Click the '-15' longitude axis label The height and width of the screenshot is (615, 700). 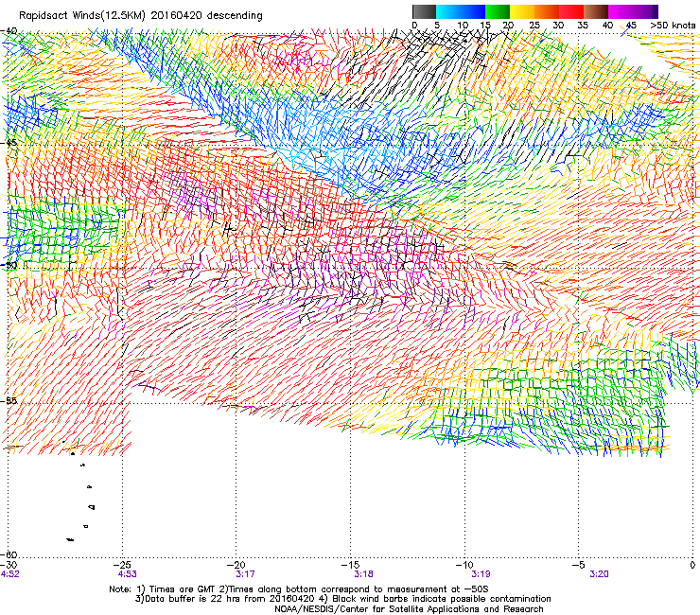(x=350, y=565)
